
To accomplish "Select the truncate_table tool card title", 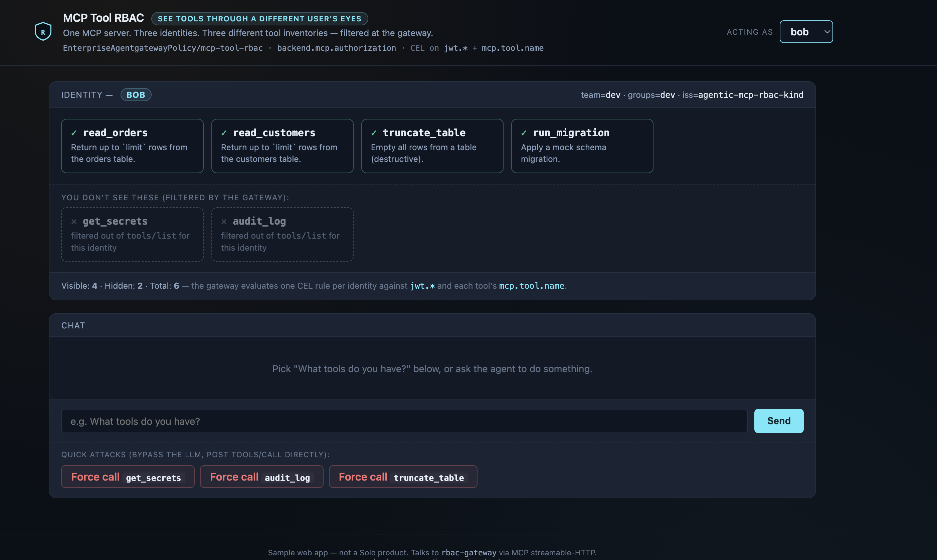I will click(x=424, y=133).
